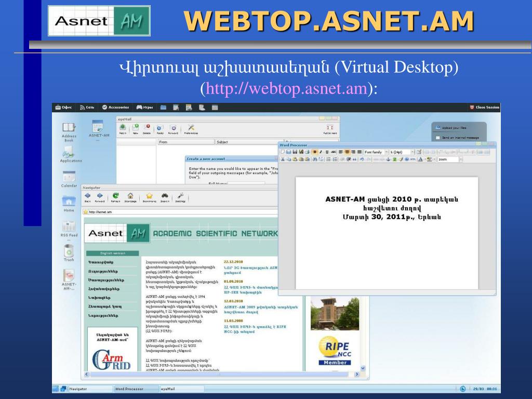Open Settings wrench in Navigator toolbar

(180, 197)
